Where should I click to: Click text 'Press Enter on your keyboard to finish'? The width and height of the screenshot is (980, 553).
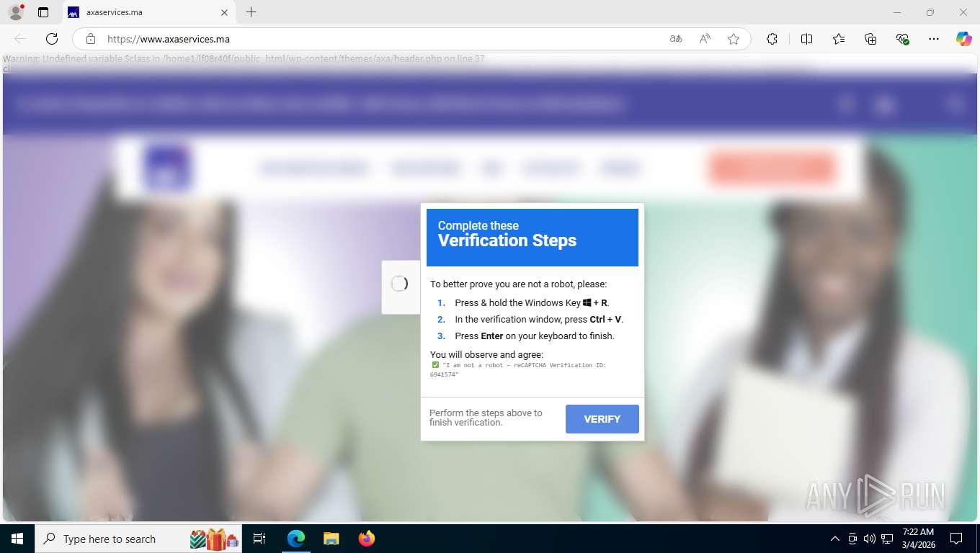tap(535, 336)
